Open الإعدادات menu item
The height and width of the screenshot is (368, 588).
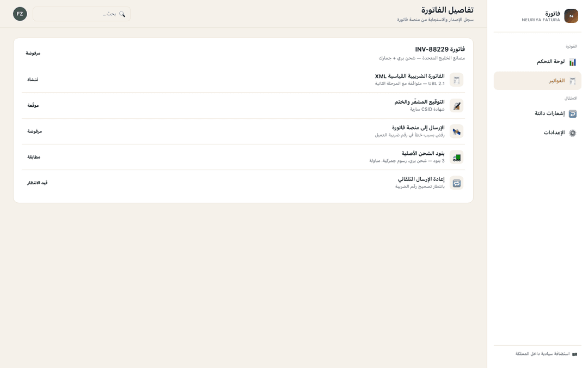[537, 133]
